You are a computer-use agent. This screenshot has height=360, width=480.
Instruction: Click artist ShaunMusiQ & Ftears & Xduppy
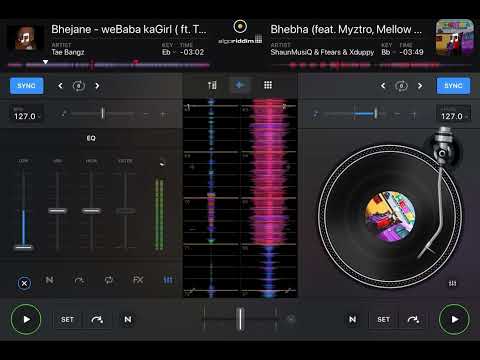coord(322,52)
